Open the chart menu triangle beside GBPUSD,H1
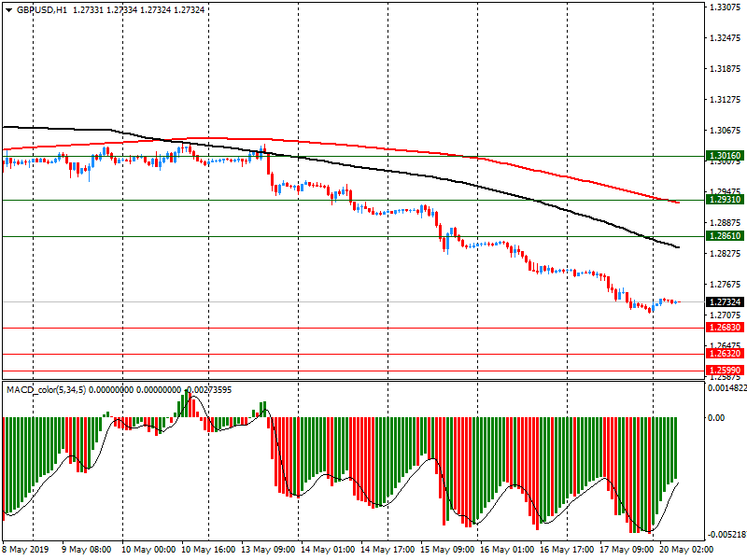Viewport: 747px width, 560px height. (8, 9)
